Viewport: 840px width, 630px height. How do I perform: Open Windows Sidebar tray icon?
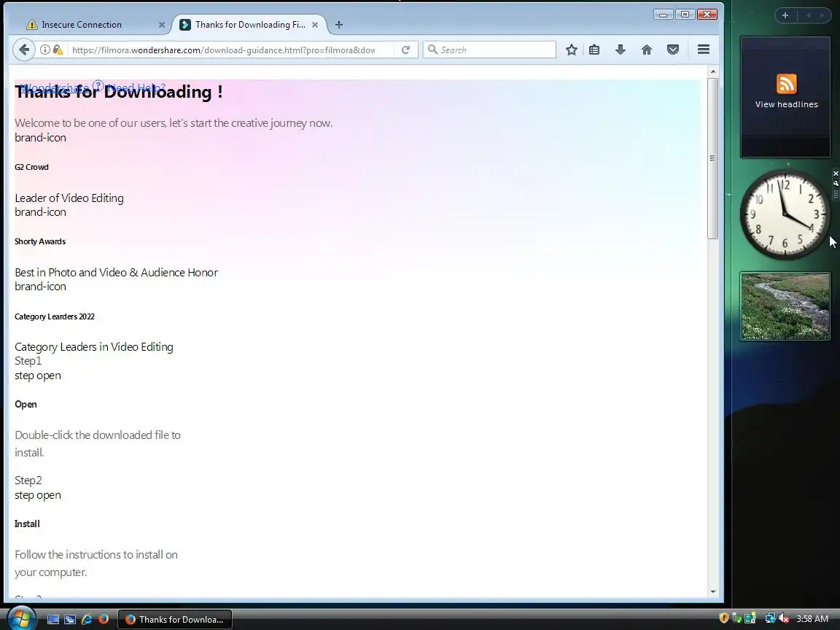pyautogui.click(x=750, y=618)
